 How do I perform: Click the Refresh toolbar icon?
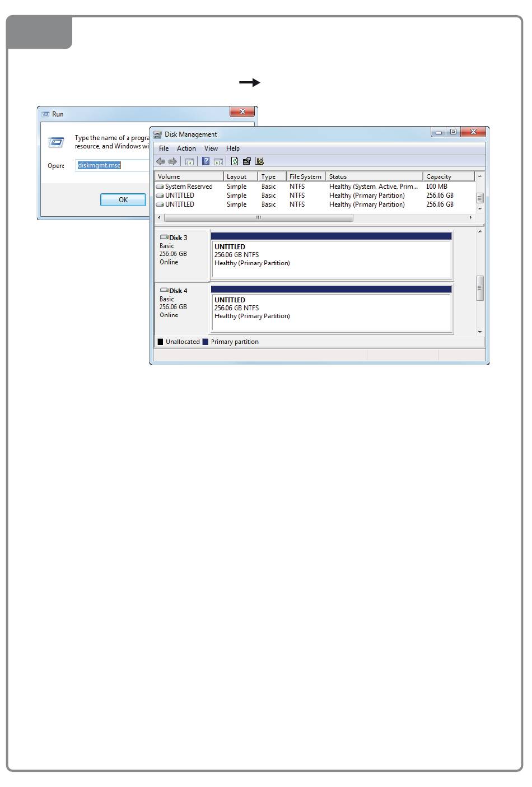235,161
